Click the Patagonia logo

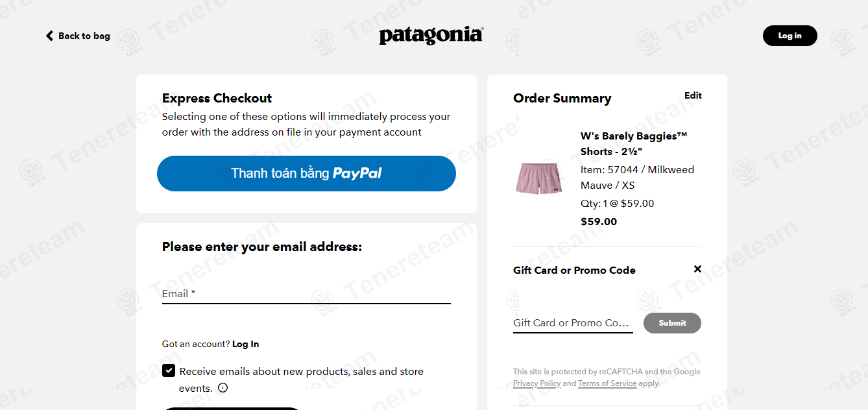pos(431,35)
